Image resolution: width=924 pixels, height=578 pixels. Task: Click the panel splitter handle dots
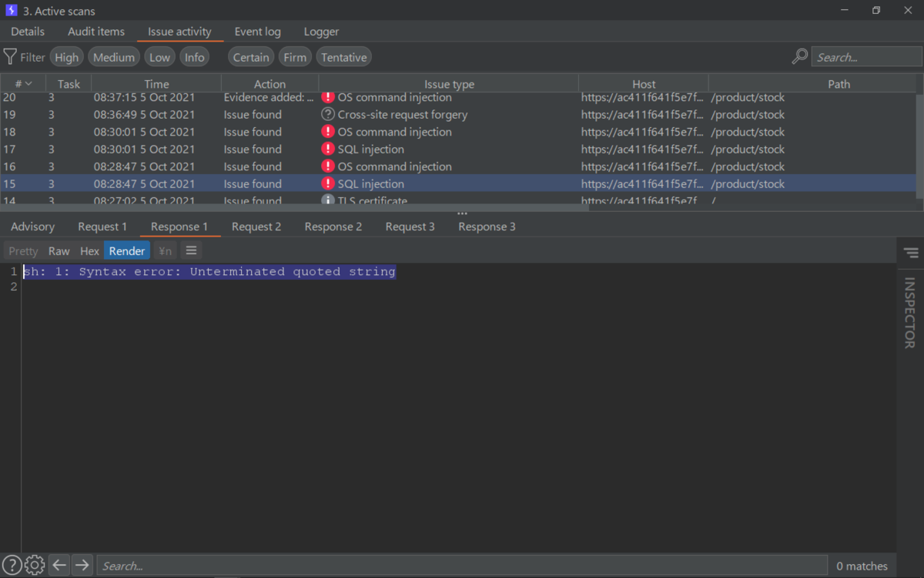462,214
